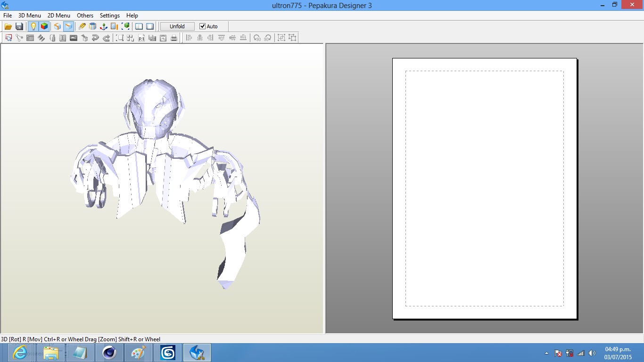Click the overlapping pages icon
This screenshot has width=644, height=362.
(x=152, y=38)
